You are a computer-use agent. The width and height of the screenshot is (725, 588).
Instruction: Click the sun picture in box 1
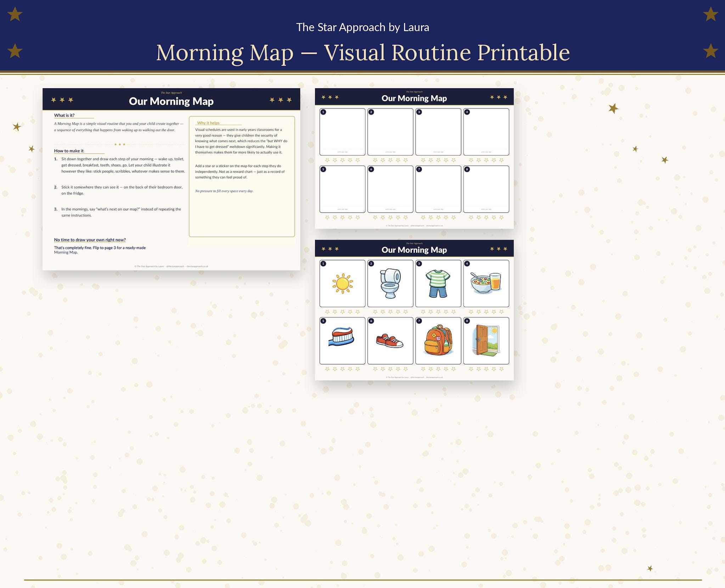tap(342, 284)
